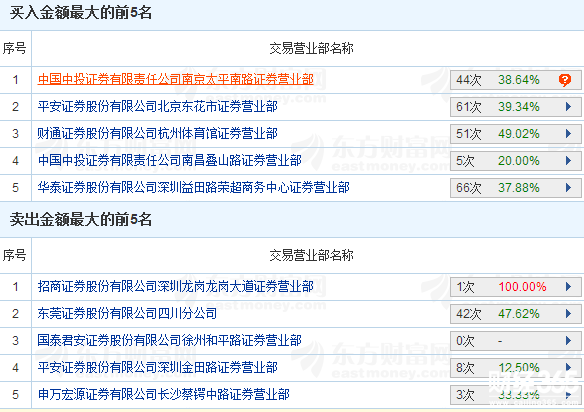Viewport: 584px width, 412px height.
Task: Expand arrow beside 61次 39.34%
Action: [x=568, y=107]
